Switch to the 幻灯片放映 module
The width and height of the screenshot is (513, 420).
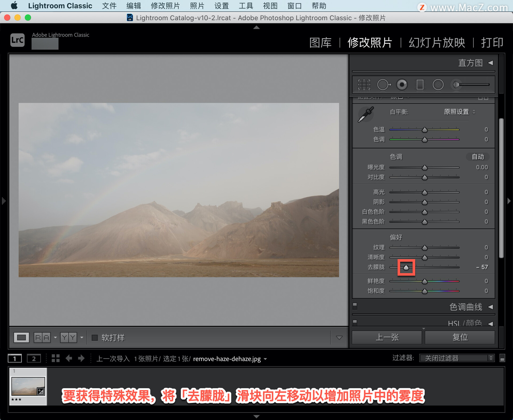(437, 43)
